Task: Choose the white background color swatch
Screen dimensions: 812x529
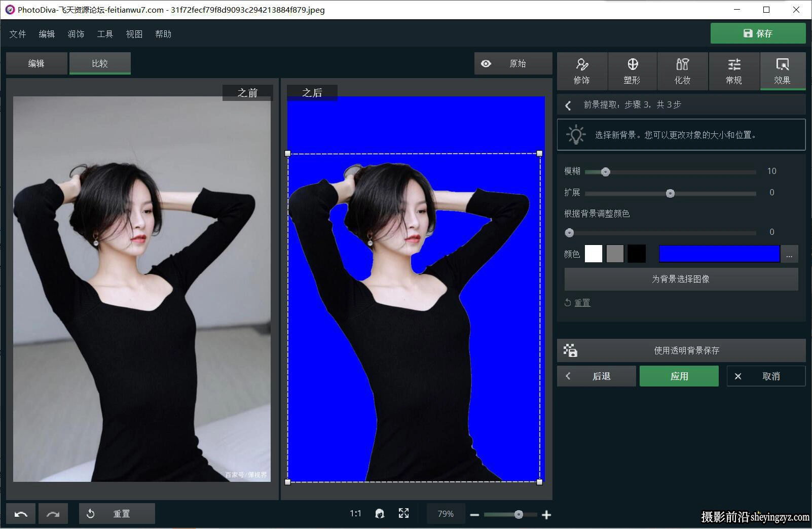Action: (594, 254)
